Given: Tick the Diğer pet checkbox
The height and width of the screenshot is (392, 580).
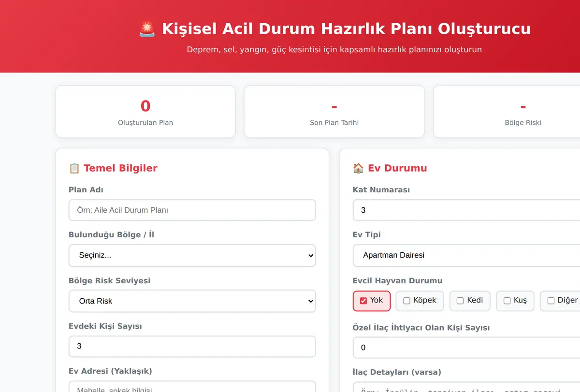Looking at the screenshot, I should 551,301.
